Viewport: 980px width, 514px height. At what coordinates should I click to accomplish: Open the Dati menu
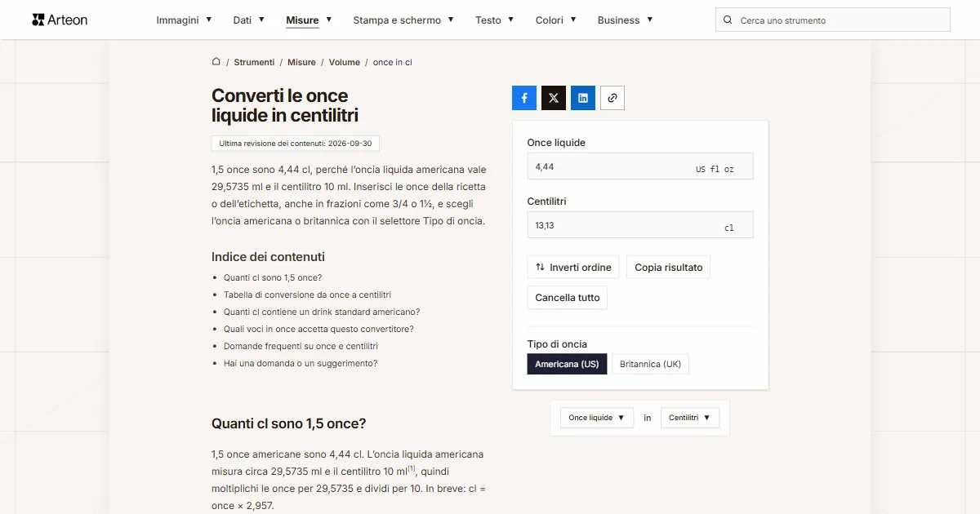pos(249,20)
